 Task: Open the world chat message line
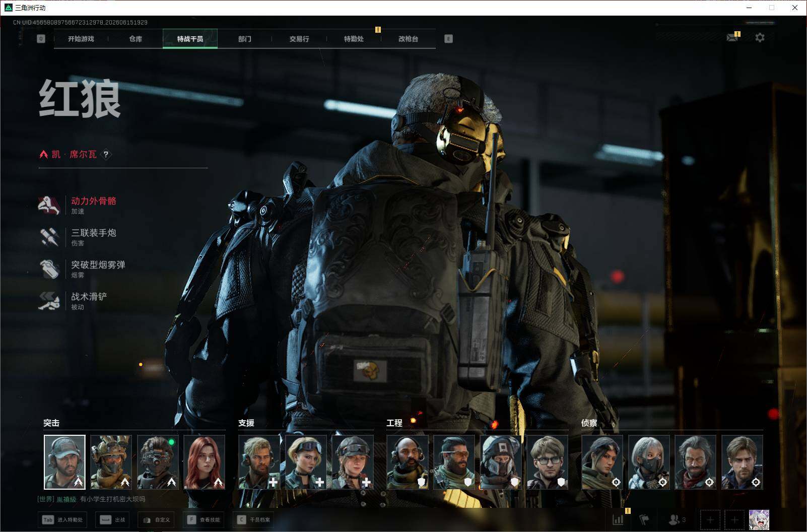91,499
